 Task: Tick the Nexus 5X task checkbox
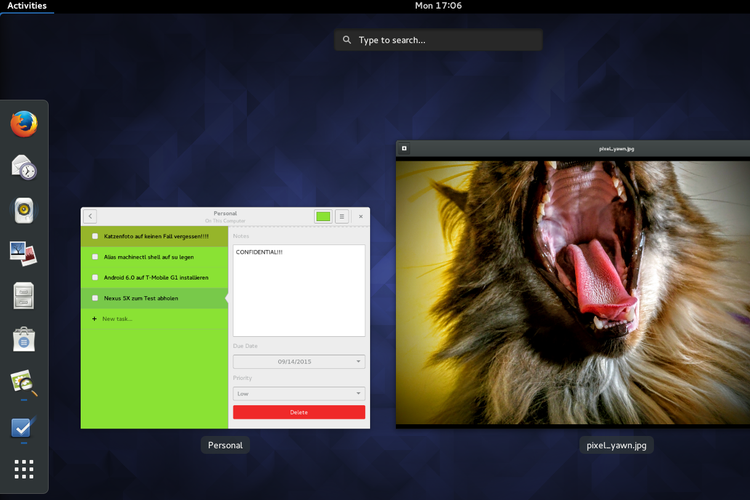coord(95,298)
